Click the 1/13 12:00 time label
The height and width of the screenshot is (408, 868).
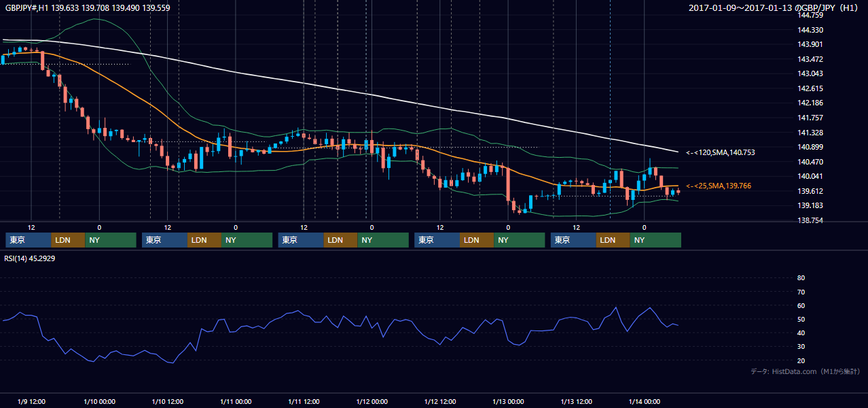[x=576, y=401]
